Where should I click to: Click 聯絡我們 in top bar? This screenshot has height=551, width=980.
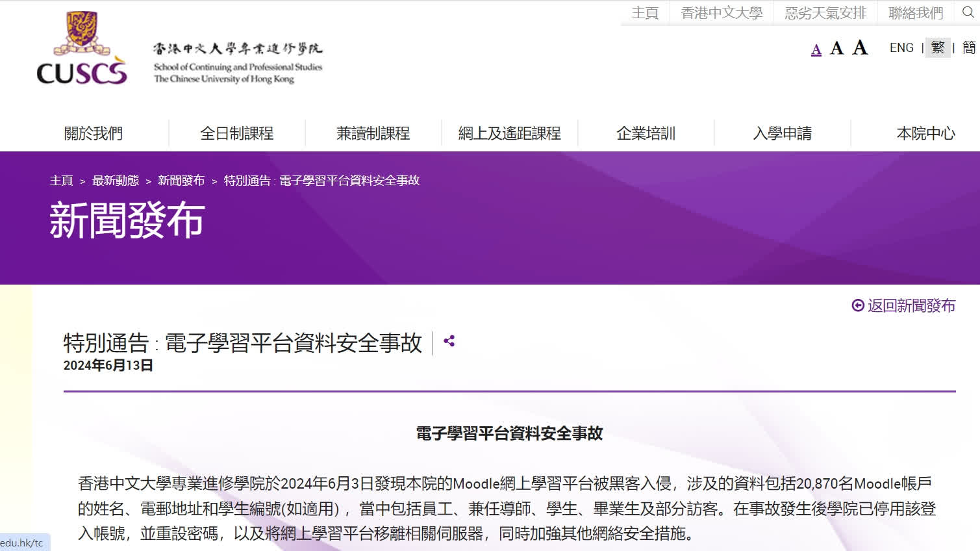pyautogui.click(x=916, y=13)
